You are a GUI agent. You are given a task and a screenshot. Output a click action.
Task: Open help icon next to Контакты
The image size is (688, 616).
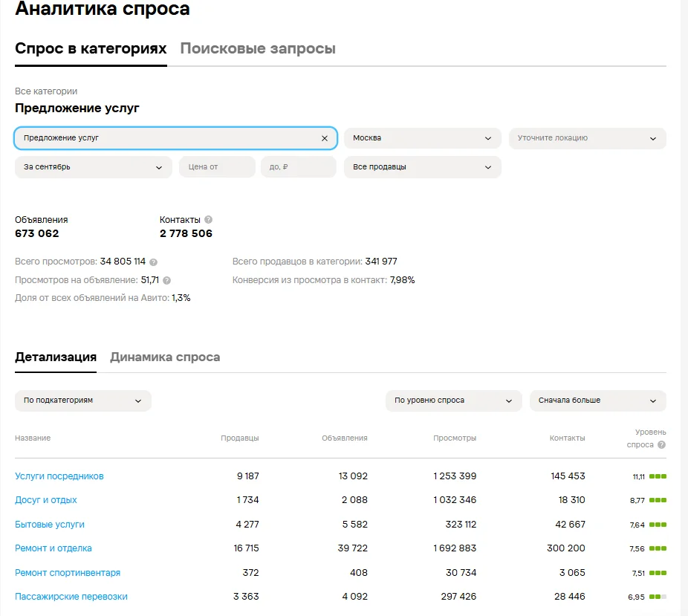point(209,219)
